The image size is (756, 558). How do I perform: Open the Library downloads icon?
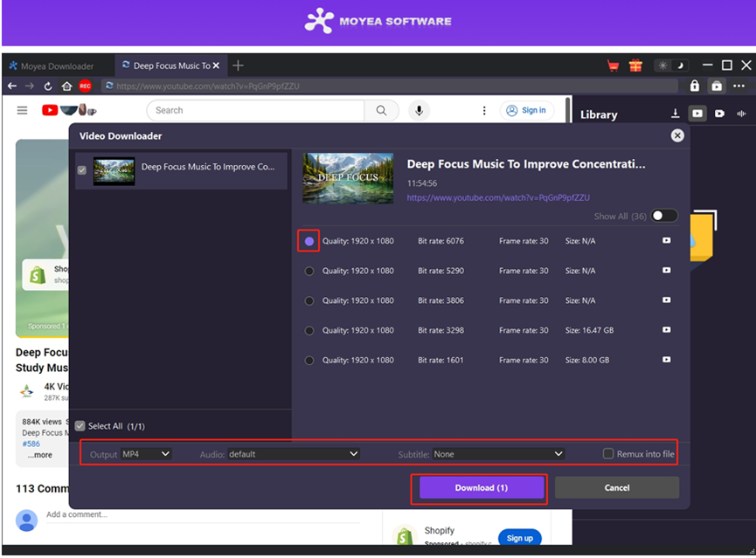(675, 114)
